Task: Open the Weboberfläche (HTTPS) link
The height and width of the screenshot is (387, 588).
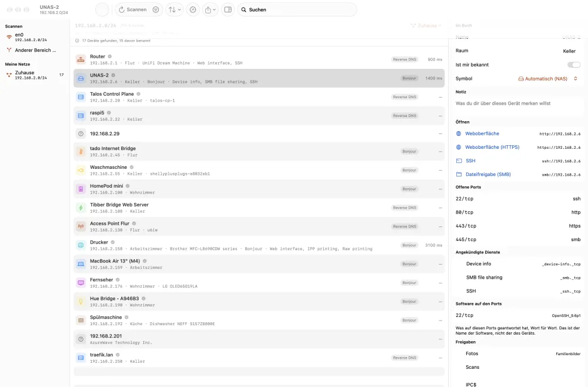Action: click(492, 148)
